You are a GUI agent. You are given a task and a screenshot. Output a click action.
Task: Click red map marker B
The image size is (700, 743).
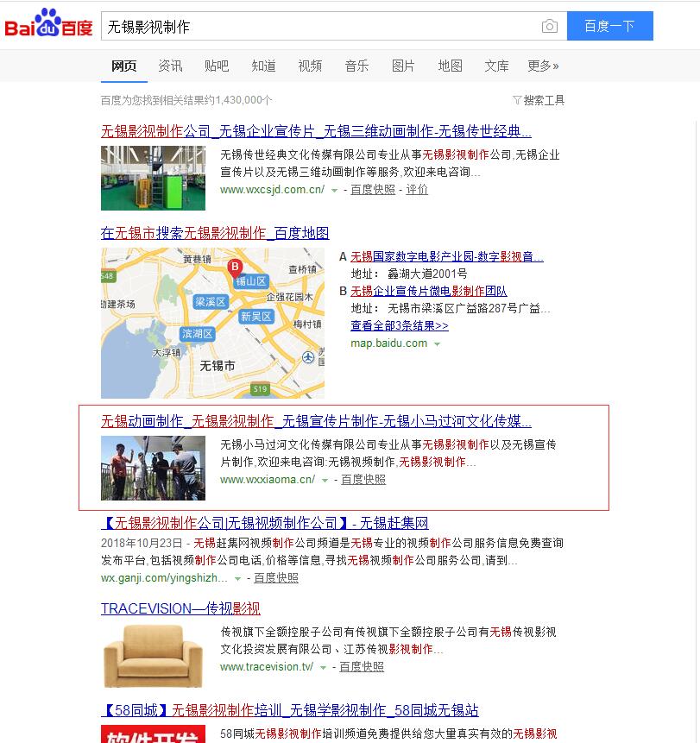[235, 268]
